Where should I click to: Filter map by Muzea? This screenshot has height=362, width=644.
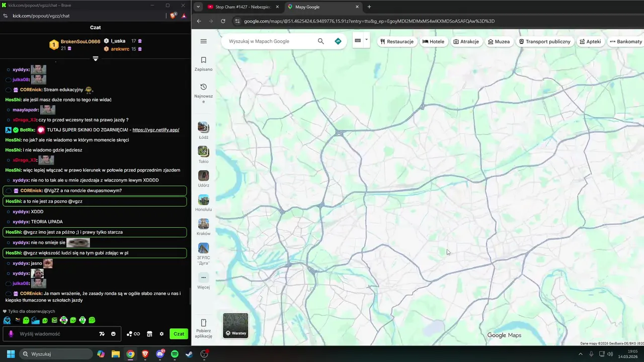(x=499, y=41)
